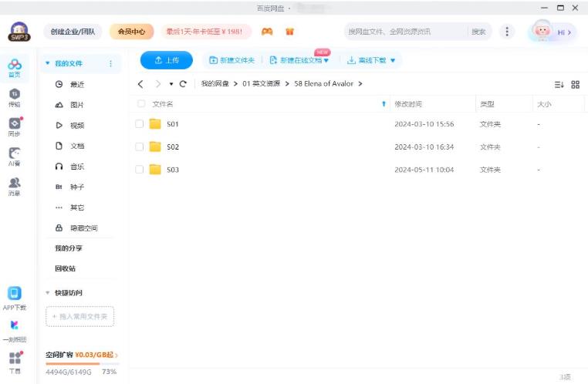The width and height of the screenshot is (588, 384).
Task: Open the S03 folder icon
Action: (155, 170)
